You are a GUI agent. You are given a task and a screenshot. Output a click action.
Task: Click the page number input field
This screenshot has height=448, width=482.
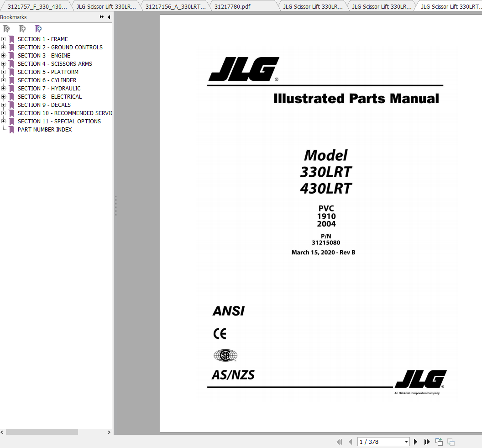[380, 442]
